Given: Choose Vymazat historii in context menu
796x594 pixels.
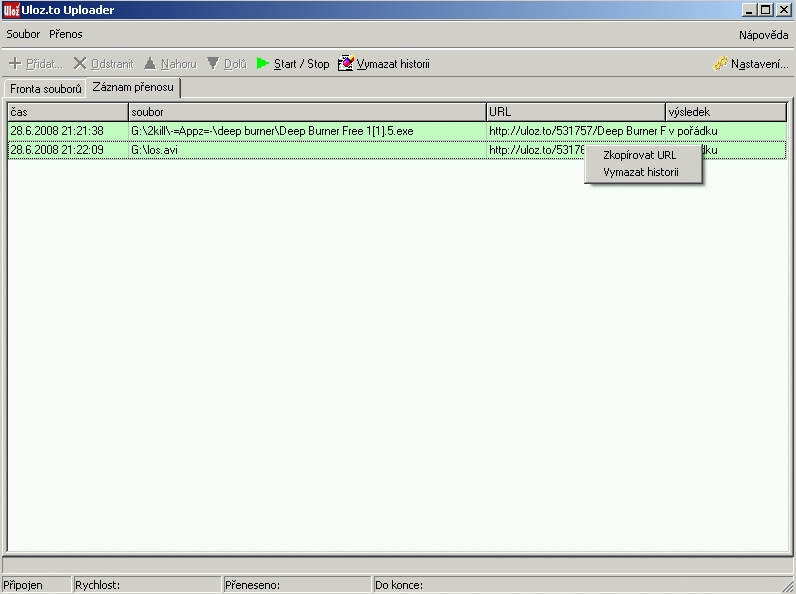Looking at the screenshot, I should coord(641,172).
